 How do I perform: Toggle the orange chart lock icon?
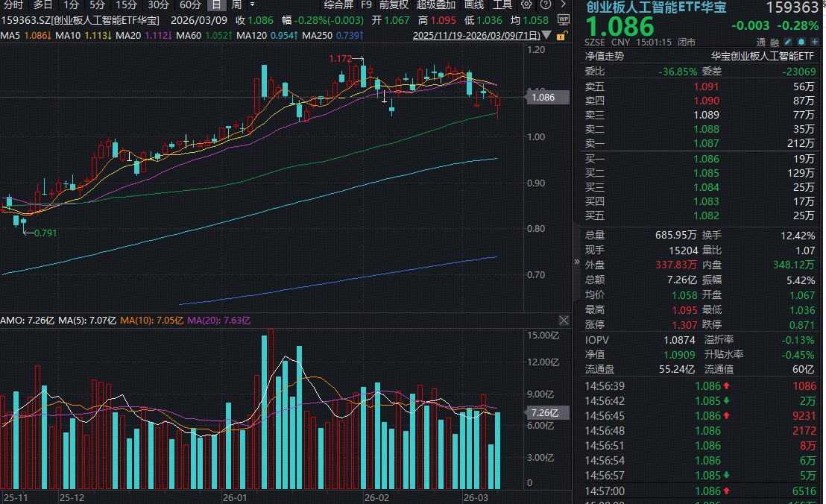tap(561, 34)
